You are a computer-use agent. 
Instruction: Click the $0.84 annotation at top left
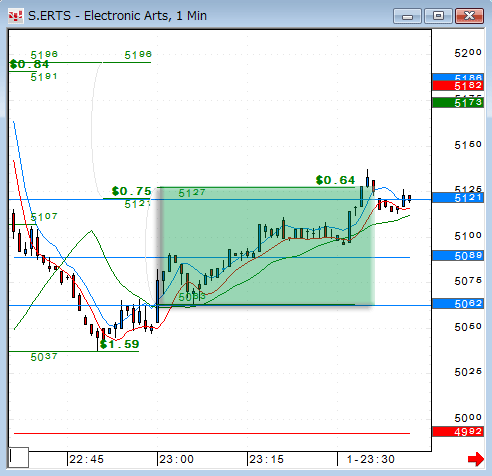29,64
